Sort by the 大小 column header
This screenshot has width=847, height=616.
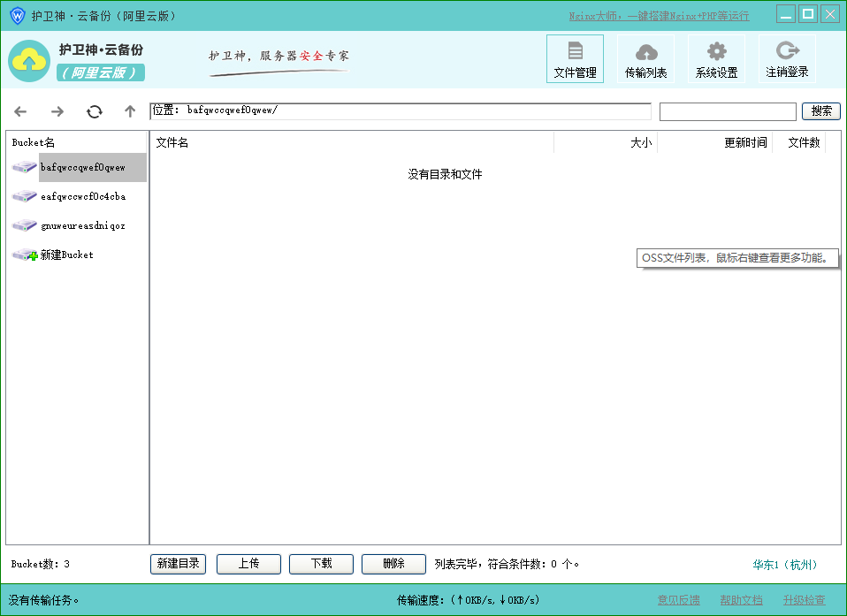[x=606, y=142]
